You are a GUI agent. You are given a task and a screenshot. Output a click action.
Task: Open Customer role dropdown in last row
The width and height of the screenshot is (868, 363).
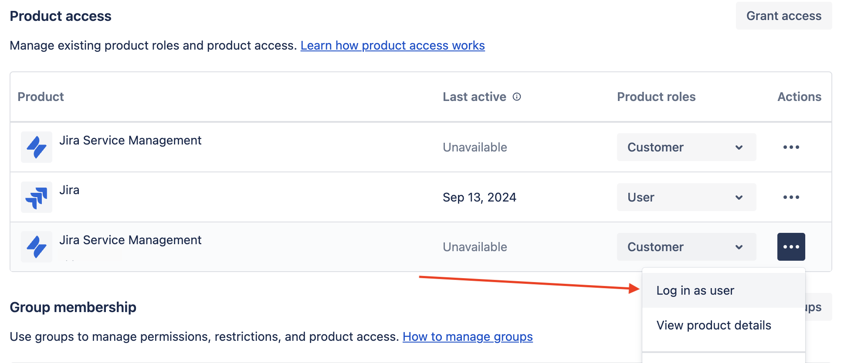coord(686,247)
